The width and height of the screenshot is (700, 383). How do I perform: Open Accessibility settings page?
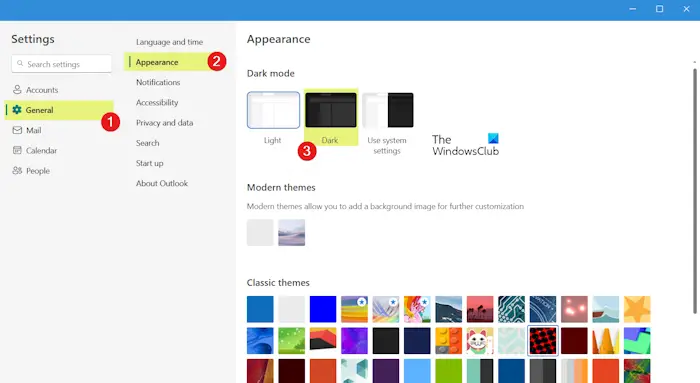157,103
